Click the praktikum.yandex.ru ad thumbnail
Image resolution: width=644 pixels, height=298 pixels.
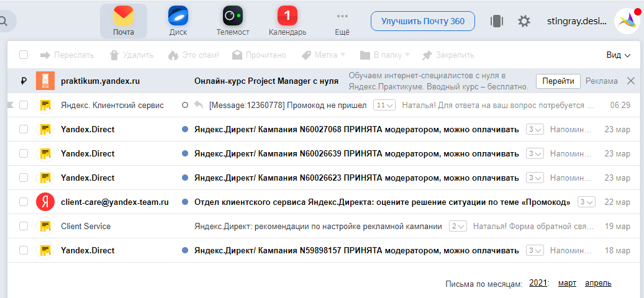click(45, 81)
